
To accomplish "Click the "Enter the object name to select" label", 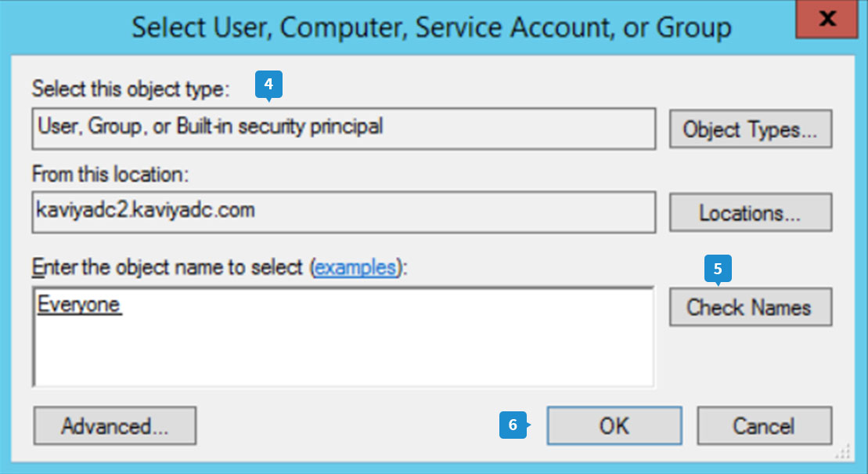I will (x=168, y=268).
